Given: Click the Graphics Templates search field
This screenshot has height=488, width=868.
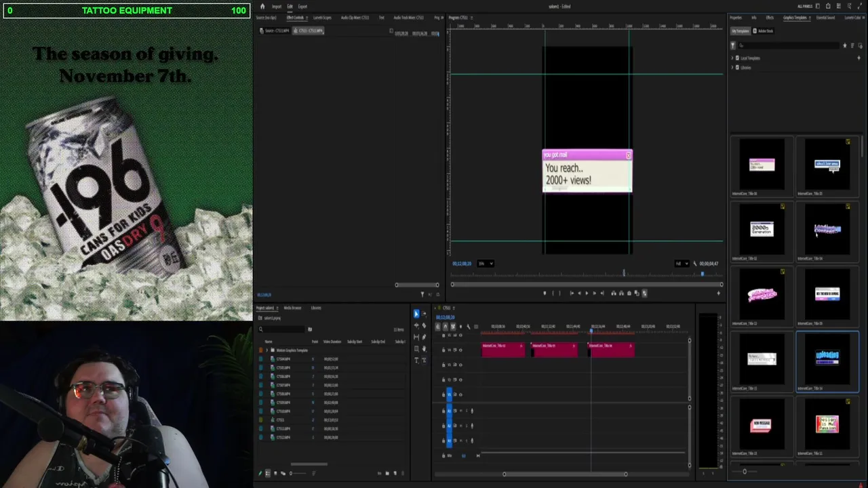Looking at the screenshot, I should click(x=789, y=45).
